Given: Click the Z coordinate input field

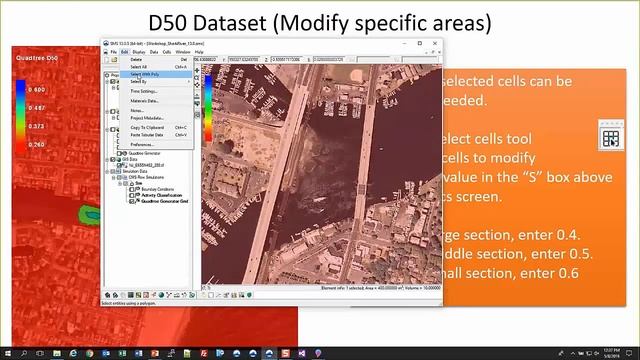Looking at the screenshot, I should pos(287,60).
